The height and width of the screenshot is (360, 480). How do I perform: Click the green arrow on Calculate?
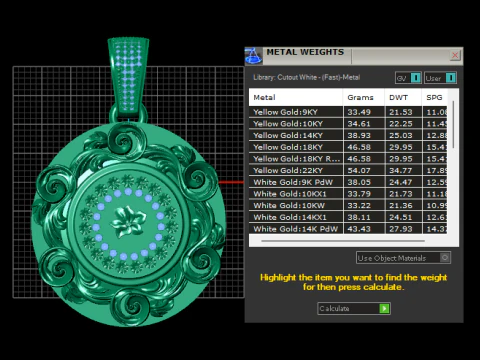tap(384, 308)
